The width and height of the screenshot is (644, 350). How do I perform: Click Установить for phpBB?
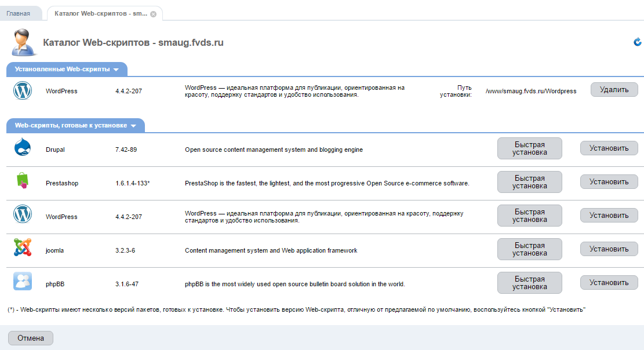609,283
